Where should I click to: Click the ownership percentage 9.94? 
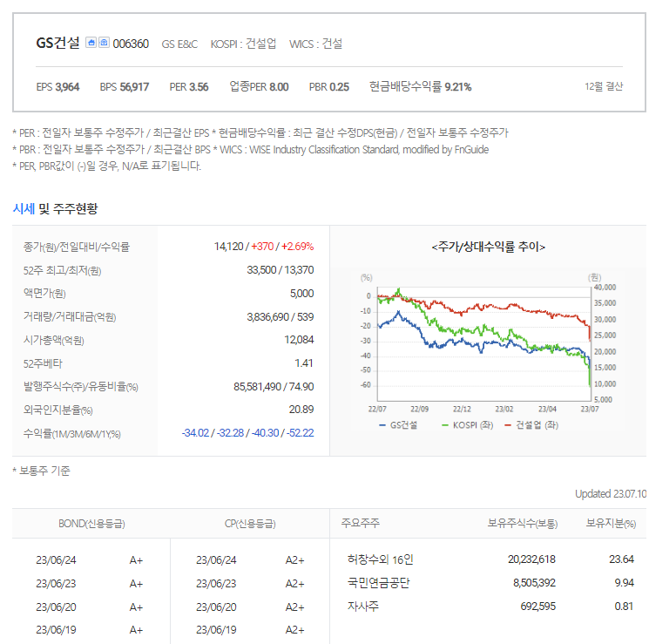coord(624,583)
